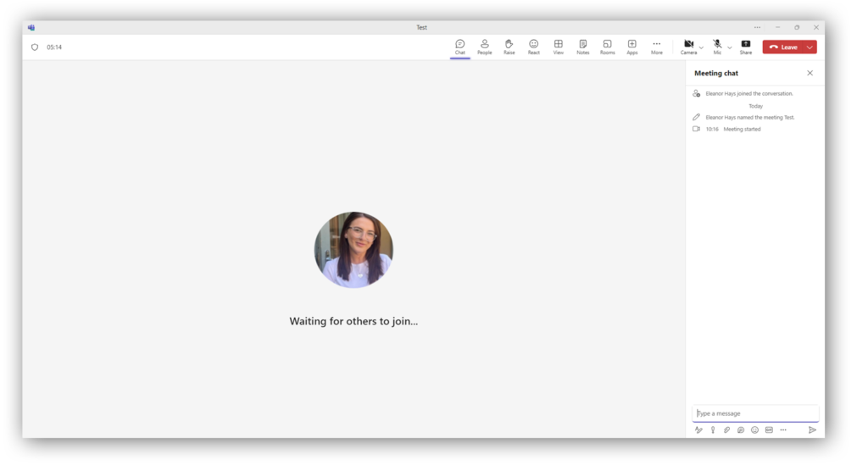This screenshot has height=471, width=868.
Task: Insert an emoji in chat message
Action: (x=754, y=430)
